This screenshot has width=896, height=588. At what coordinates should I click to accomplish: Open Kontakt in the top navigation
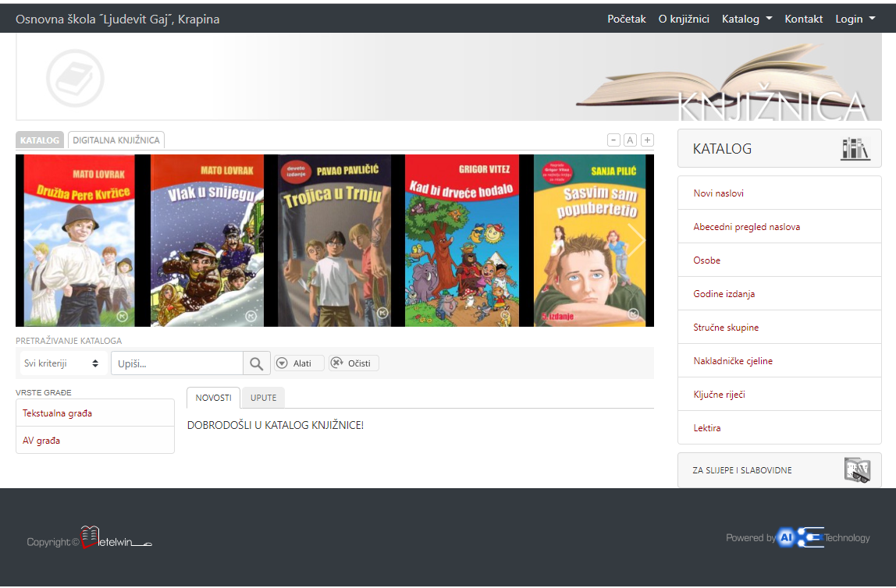(803, 19)
